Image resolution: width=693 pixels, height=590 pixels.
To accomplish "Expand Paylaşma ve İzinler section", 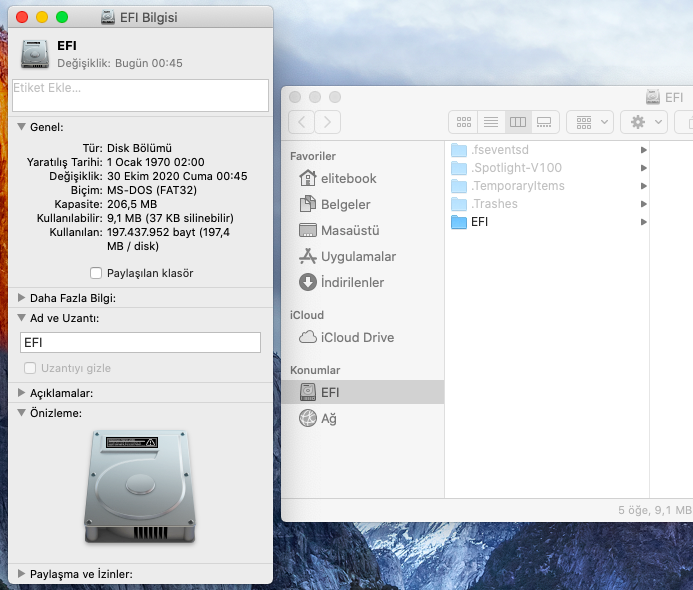I will [x=22, y=574].
